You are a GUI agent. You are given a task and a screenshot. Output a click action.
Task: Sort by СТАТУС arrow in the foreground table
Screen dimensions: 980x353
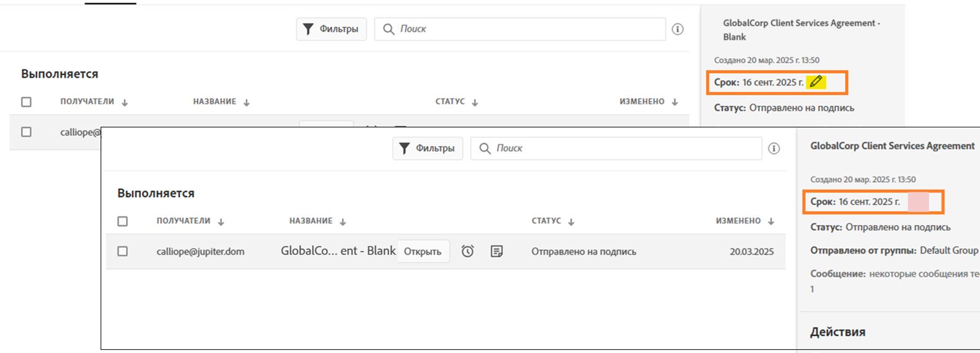coord(571,221)
